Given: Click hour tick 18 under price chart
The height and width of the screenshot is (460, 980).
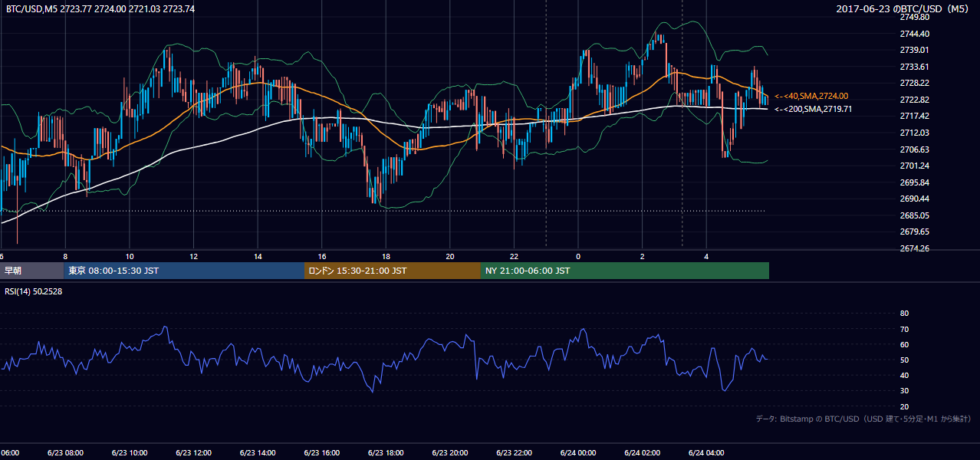Looking at the screenshot, I should (386, 256).
